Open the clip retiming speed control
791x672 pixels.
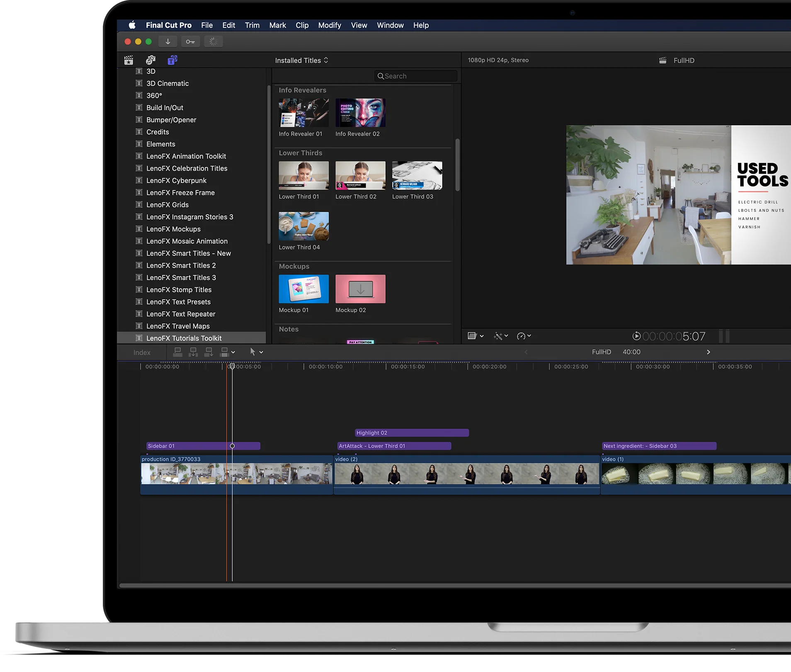522,336
